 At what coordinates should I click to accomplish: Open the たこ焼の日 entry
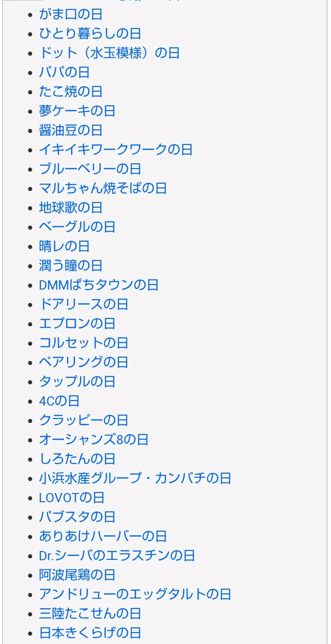point(71,92)
